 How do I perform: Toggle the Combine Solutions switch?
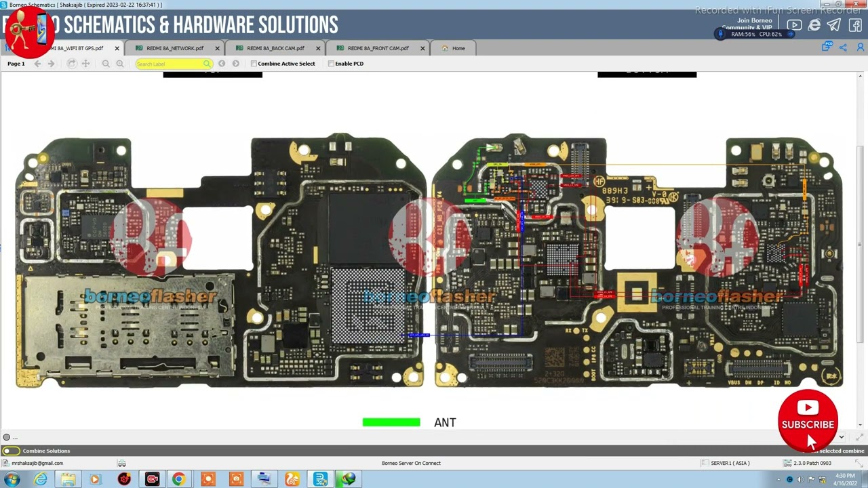coord(11,451)
